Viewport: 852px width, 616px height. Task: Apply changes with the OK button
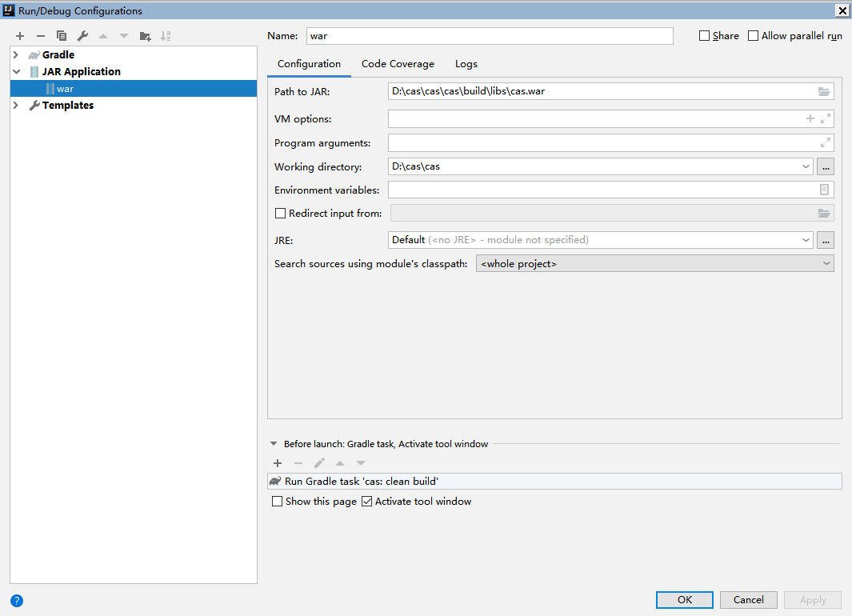click(x=684, y=599)
